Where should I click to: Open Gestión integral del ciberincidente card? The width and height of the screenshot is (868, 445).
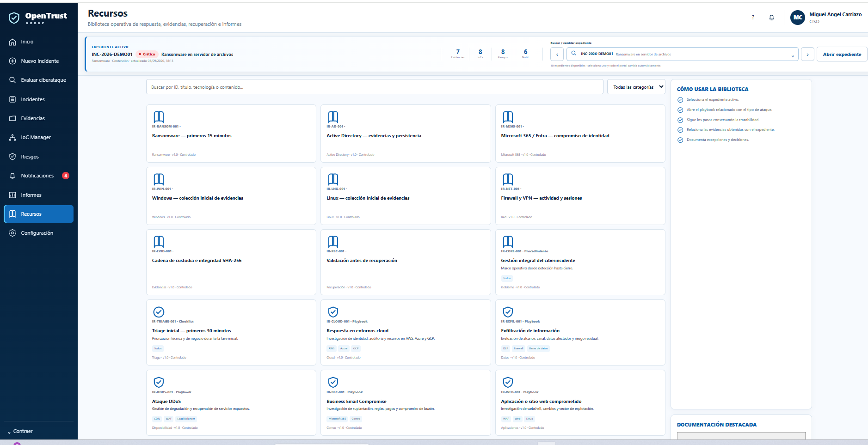click(x=580, y=262)
